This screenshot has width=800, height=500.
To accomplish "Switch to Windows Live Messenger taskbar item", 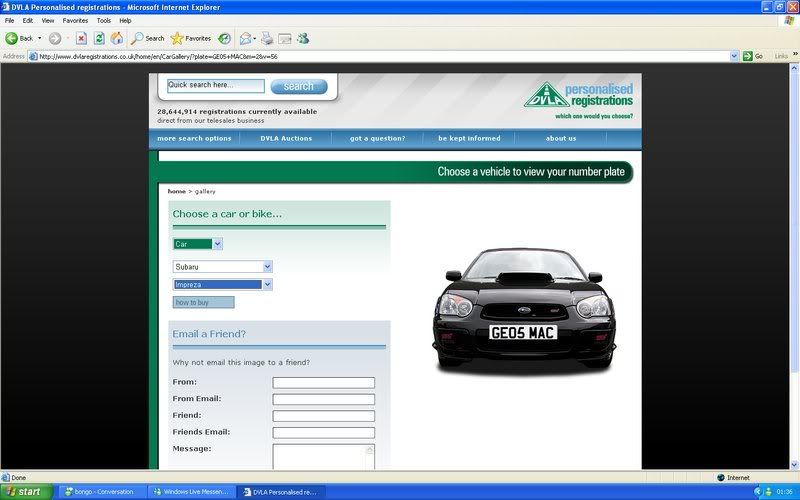I will [x=192, y=492].
